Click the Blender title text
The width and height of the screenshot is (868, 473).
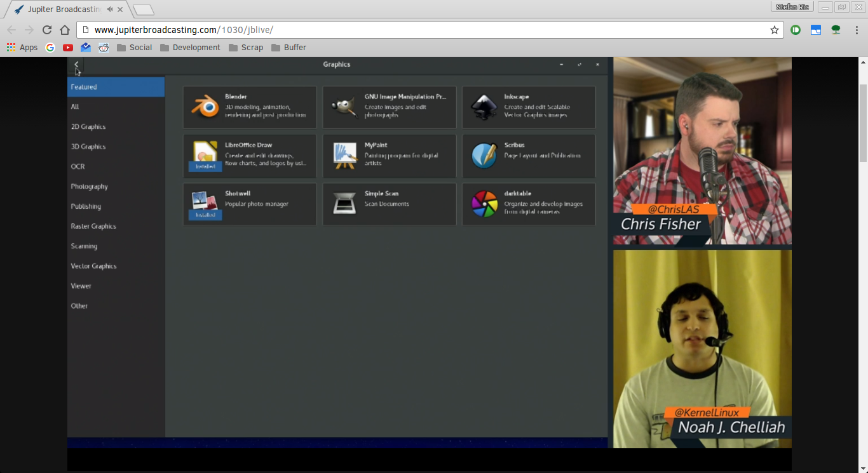pyautogui.click(x=236, y=97)
